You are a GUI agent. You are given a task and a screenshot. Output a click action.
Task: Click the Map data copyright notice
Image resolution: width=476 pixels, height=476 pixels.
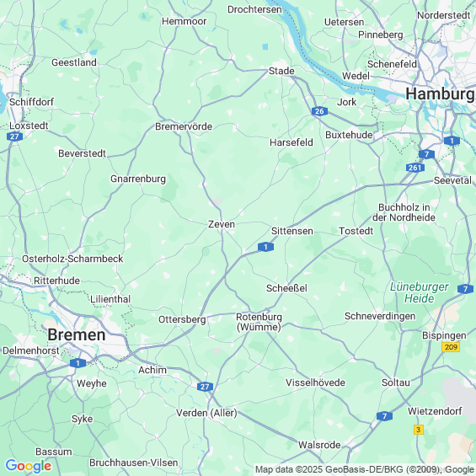click(x=365, y=469)
